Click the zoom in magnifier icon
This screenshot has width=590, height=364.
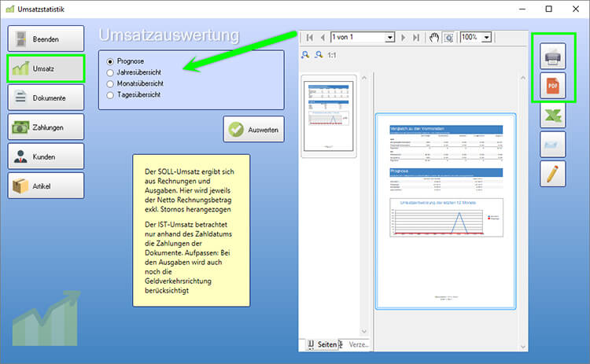point(305,55)
